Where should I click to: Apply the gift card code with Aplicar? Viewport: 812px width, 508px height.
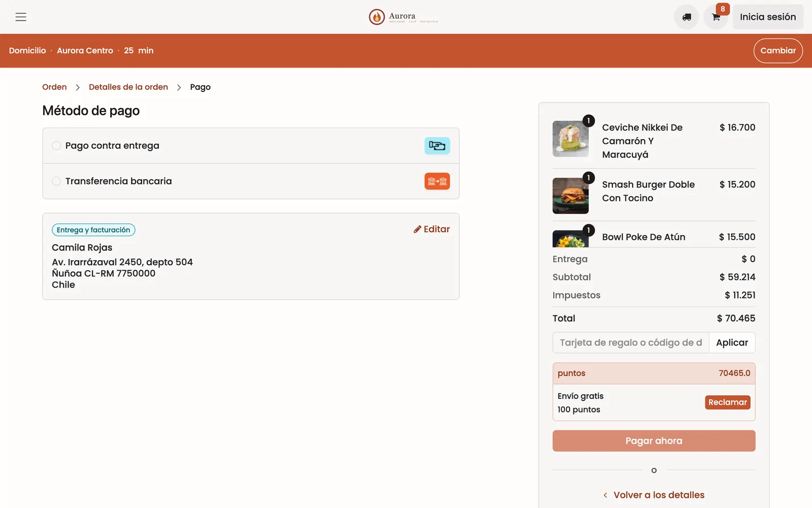point(732,342)
